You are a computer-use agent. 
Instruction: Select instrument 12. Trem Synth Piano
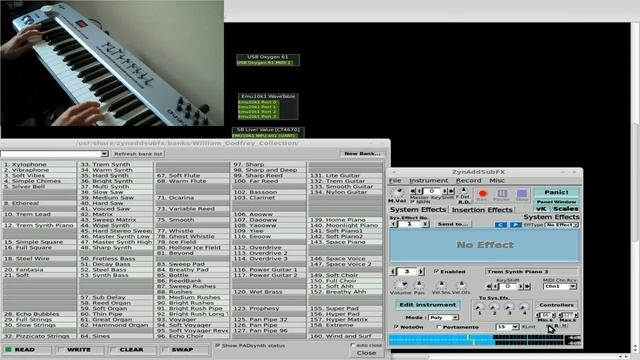click(39, 225)
